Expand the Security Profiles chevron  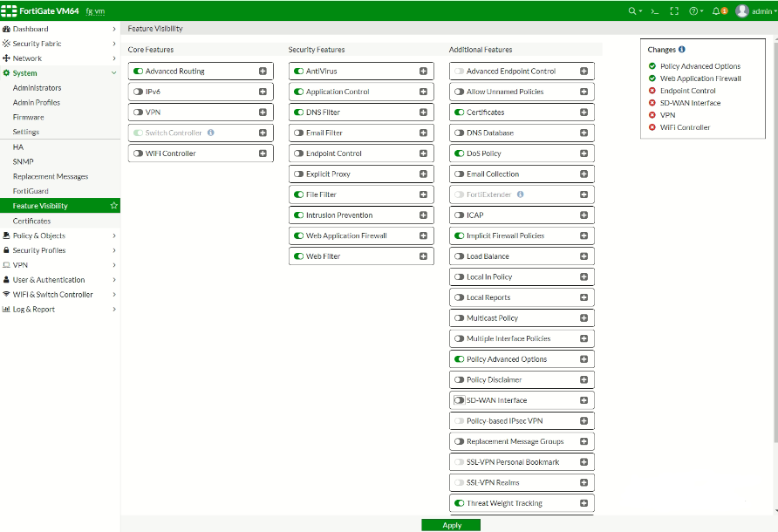click(114, 250)
